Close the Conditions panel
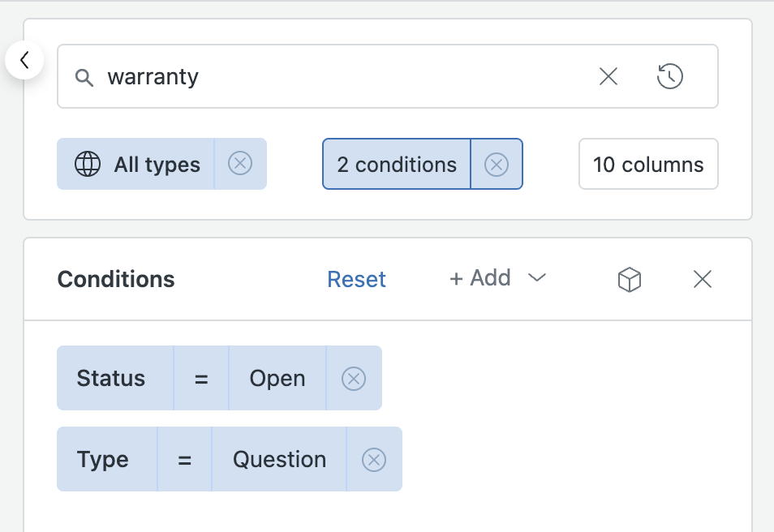This screenshot has width=774, height=532. pyautogui.click(x=702, y=279)
